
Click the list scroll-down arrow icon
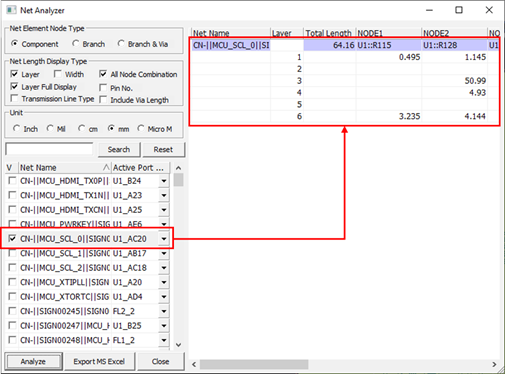179,345
